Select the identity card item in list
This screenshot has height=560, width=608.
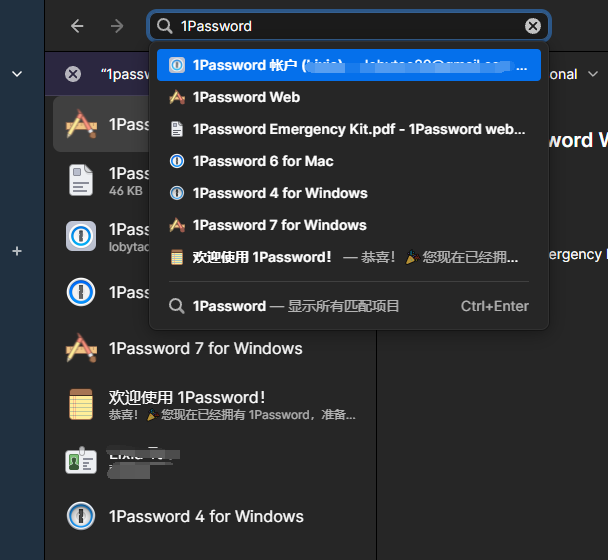click(81, 461)
